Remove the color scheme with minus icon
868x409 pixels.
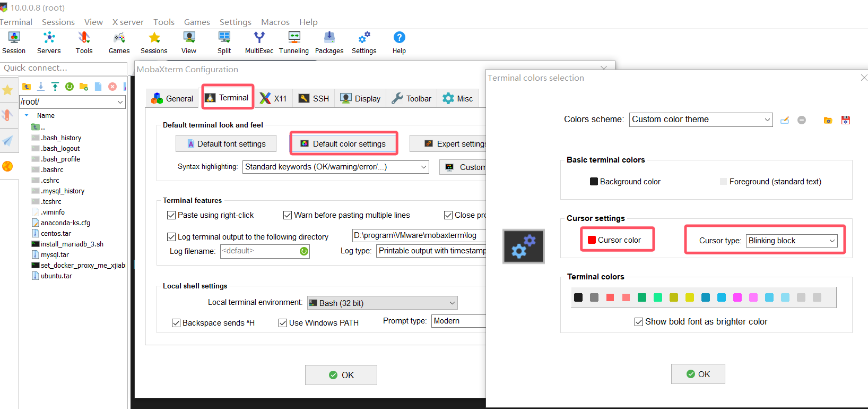802,120
